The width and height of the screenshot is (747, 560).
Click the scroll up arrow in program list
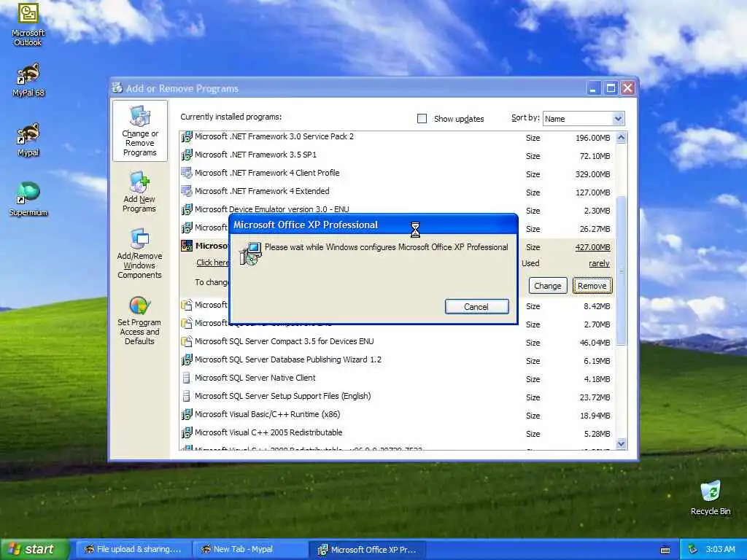pyautogui.click(x=621, y=138)
